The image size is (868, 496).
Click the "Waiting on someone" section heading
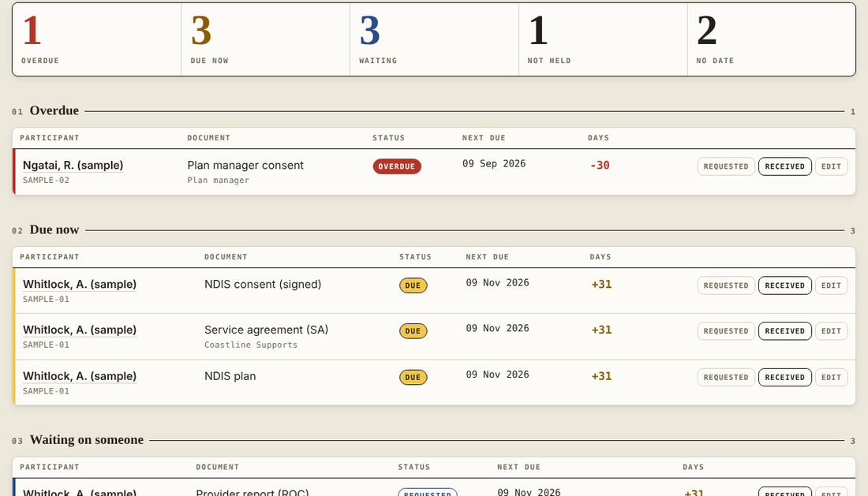86,439
